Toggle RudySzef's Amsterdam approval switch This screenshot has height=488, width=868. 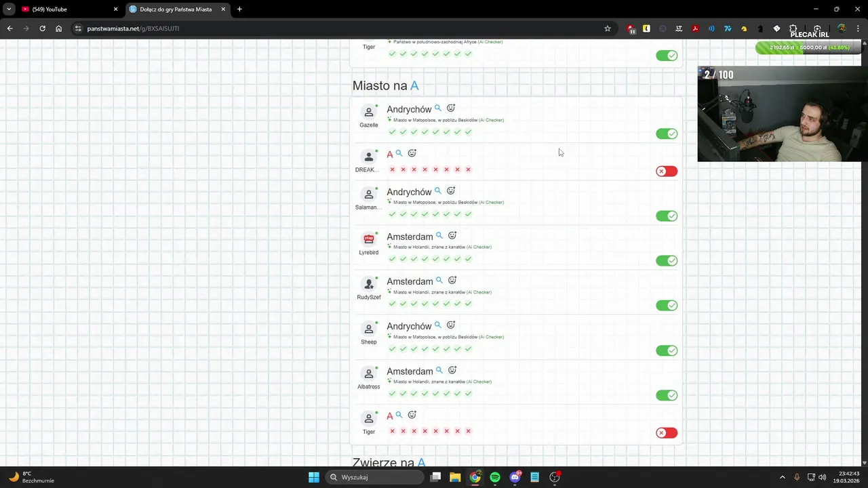coord(667,305)
